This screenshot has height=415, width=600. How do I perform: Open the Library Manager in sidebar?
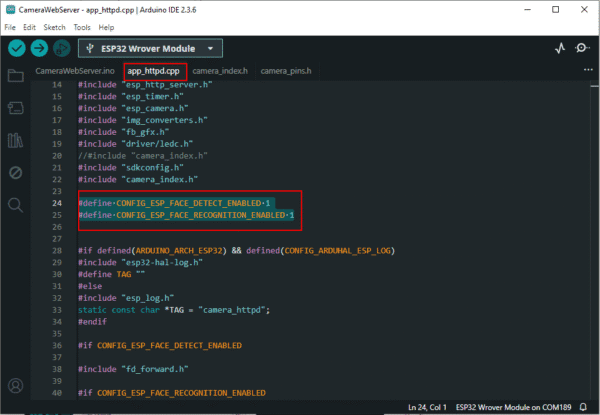pyautogui.click(x=15, y=140)
